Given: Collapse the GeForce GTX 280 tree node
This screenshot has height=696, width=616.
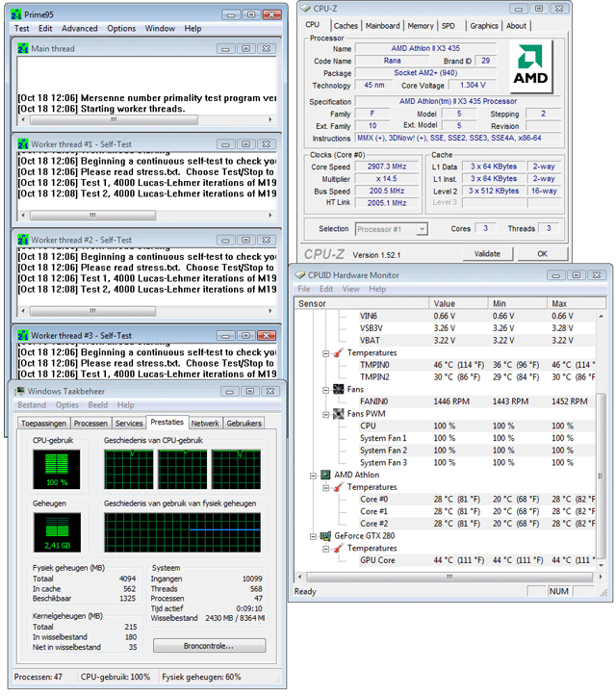Looking at the screenshot, I should coord(313,536).
